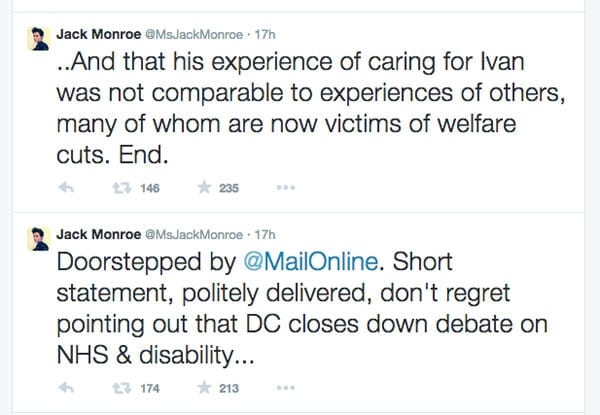Open the 17h timestamp of second tweet
The width and height of the screenshot is (600, 415).
point(265,234)
